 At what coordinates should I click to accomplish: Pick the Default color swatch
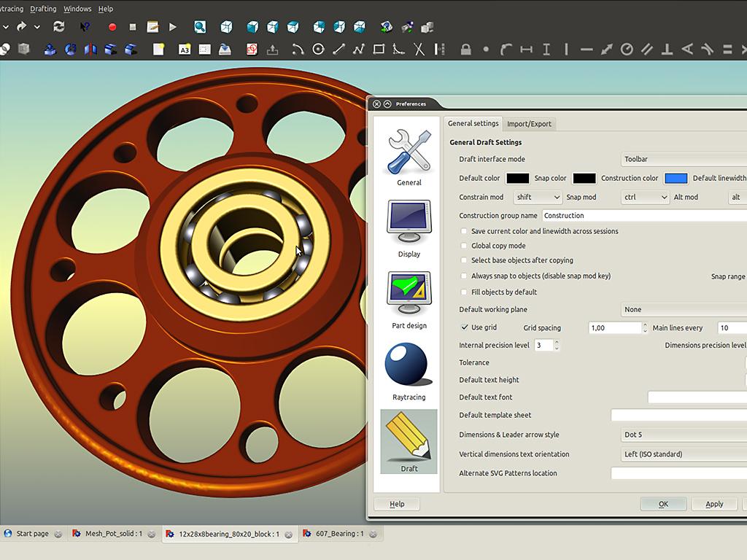click(x=517, y=178)
